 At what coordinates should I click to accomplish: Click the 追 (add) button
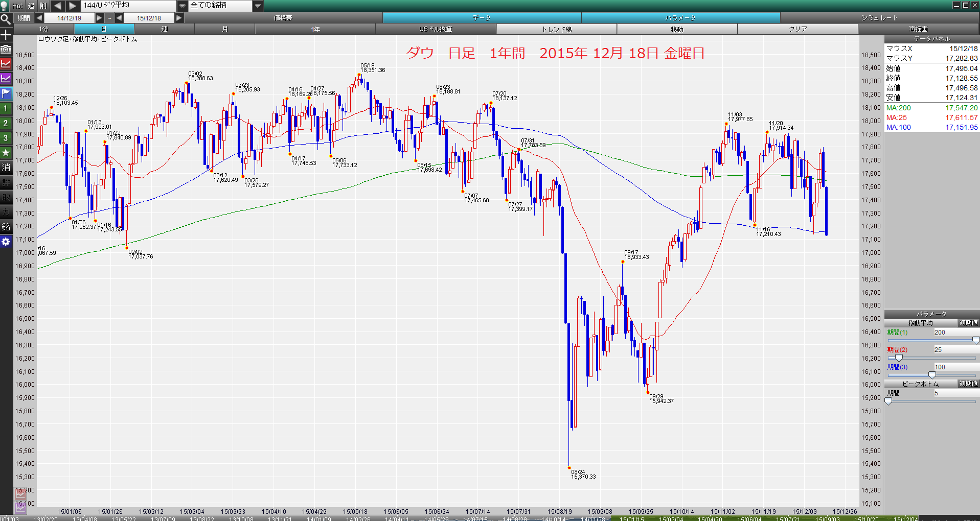31,6
